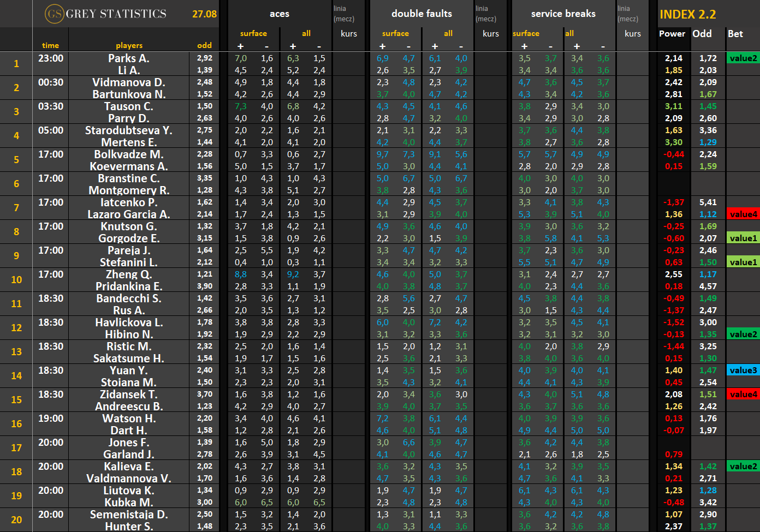Click time 19:00 for Watson H. match
This screenshot has height=532, width=760.
coord(50,419)
